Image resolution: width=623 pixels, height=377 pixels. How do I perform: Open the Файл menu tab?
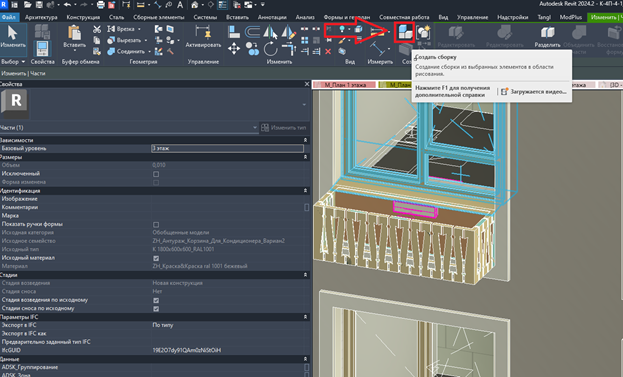8,17
